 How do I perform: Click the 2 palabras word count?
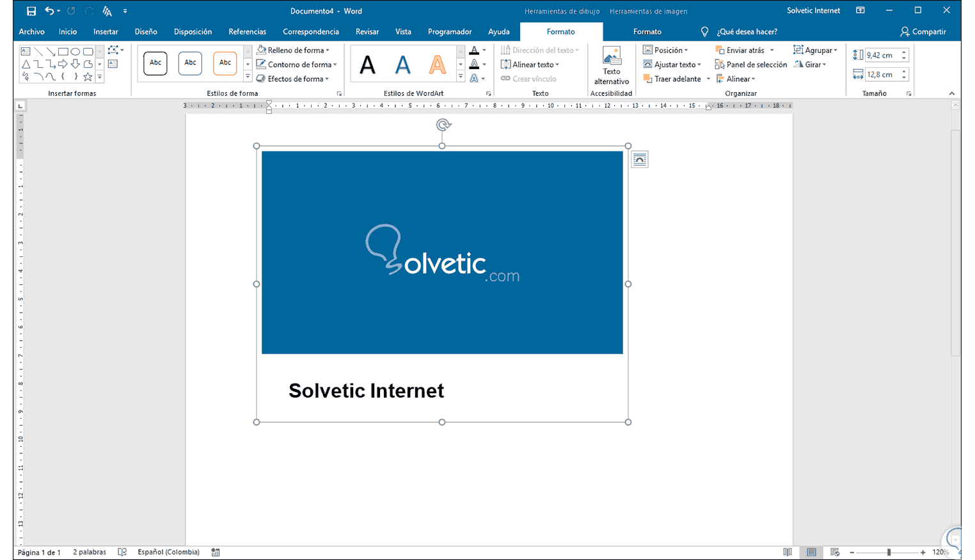[x=90, y=552]
